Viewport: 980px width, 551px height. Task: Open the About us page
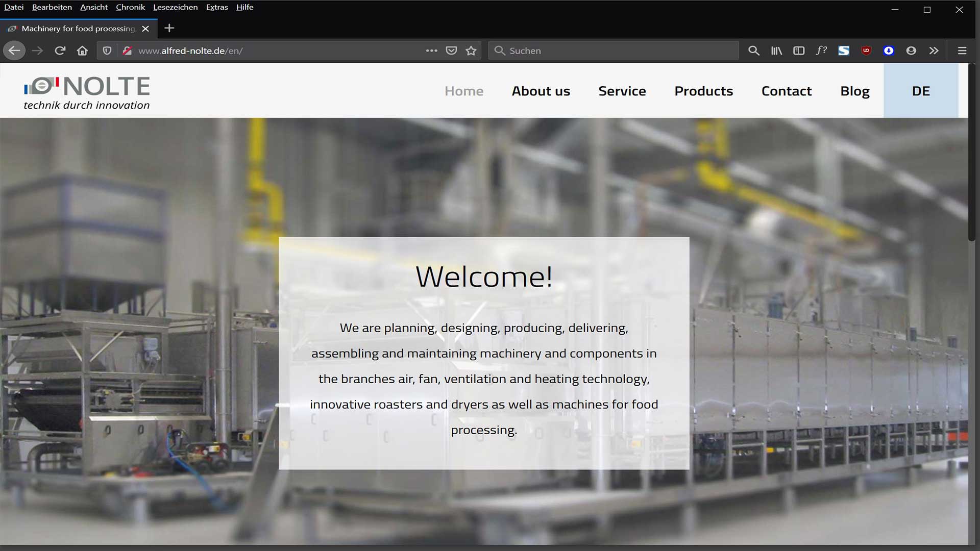541,91
